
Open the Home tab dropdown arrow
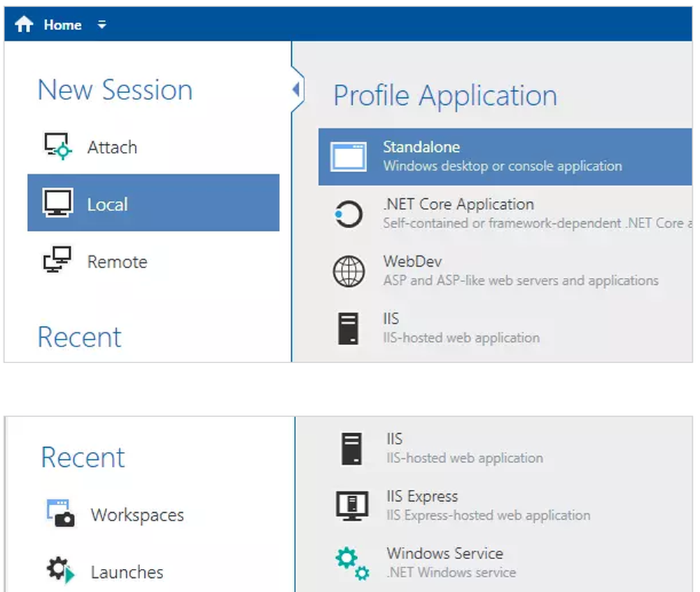coord(102,24)
